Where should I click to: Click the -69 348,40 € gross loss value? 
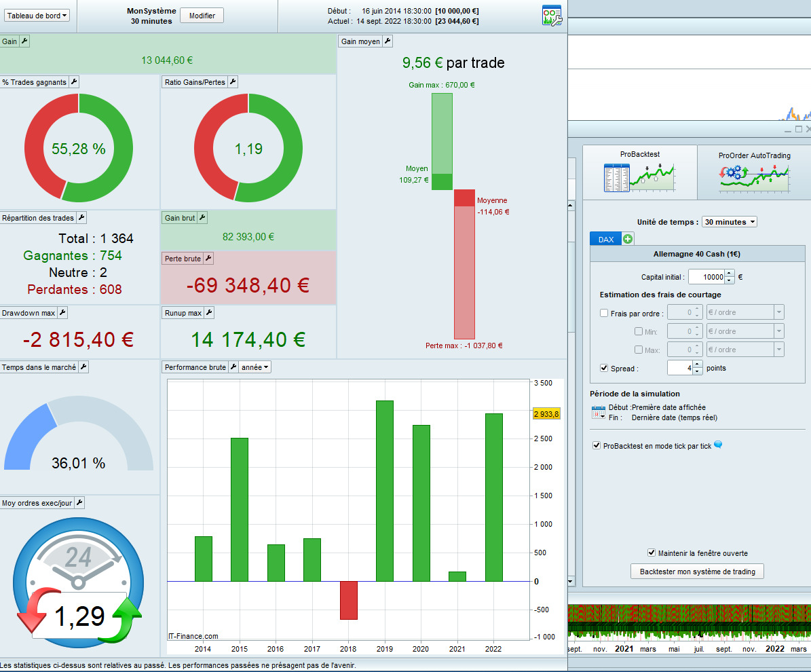pos(248,285)
